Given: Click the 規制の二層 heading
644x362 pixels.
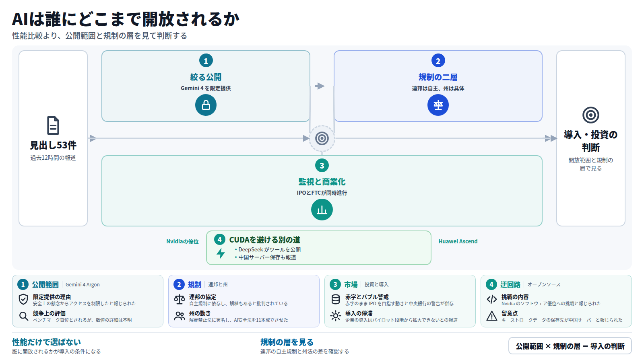Looking at the screenshot, I should (x=438, y=77).
